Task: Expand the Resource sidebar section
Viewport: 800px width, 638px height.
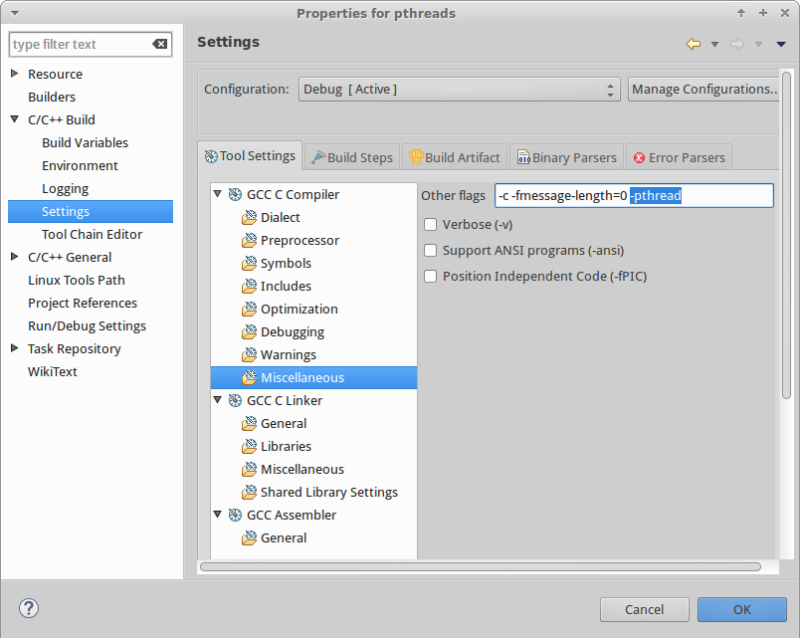Action: [x=13, y=73]
